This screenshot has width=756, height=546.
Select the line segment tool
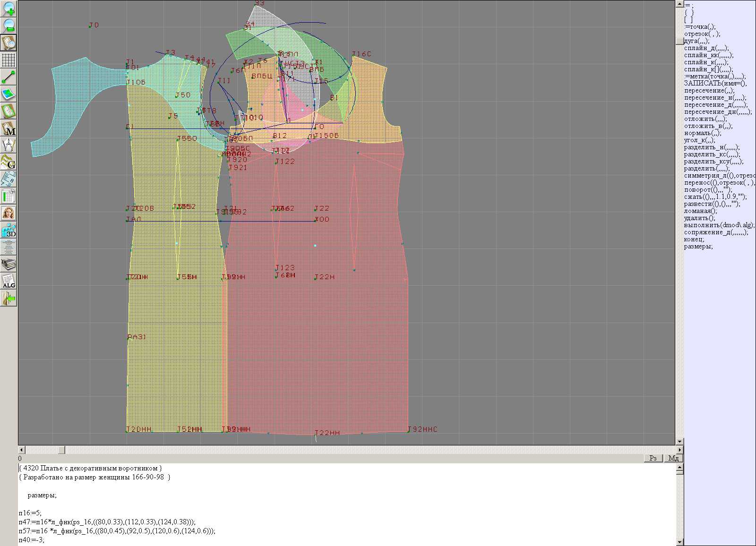(x=9, y=77)
